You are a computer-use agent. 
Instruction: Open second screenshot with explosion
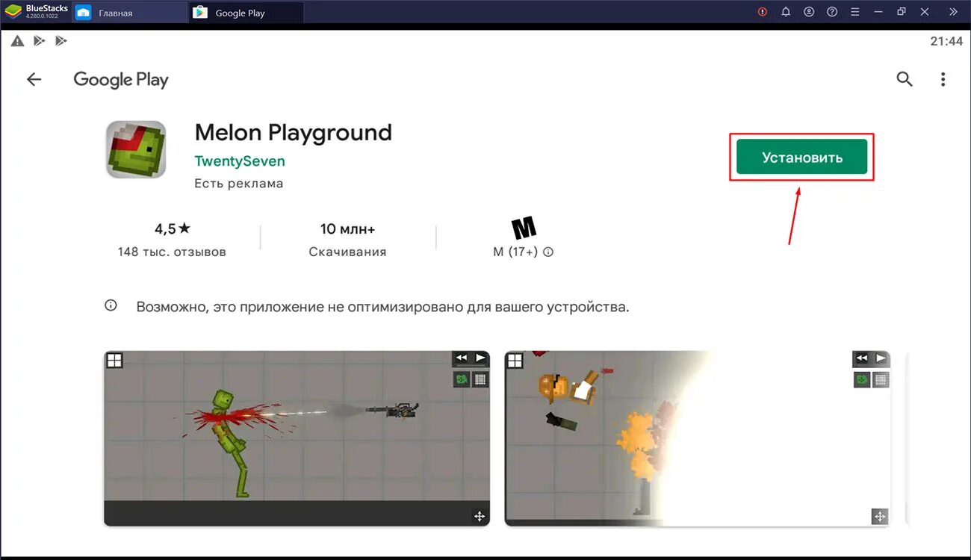pyautogui.click(x=698, y=438)
